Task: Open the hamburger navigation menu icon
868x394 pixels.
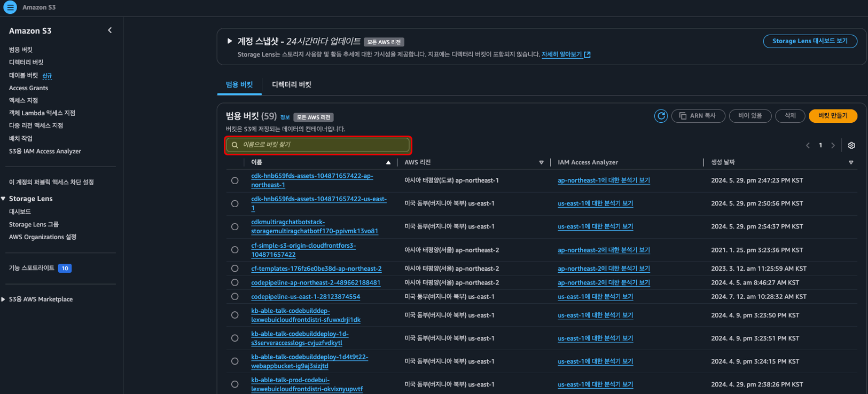Action: click(10, 7)
